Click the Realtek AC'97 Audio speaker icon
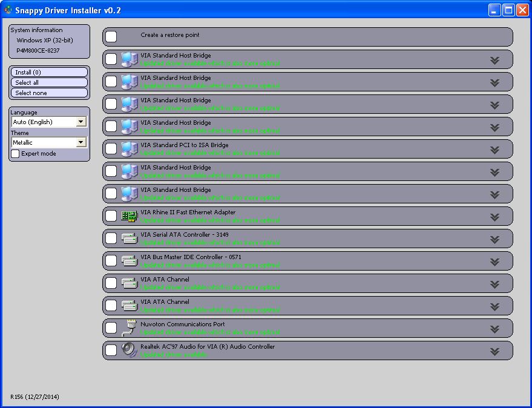This screenshot has height=408, width=532. tap(130, 350)
